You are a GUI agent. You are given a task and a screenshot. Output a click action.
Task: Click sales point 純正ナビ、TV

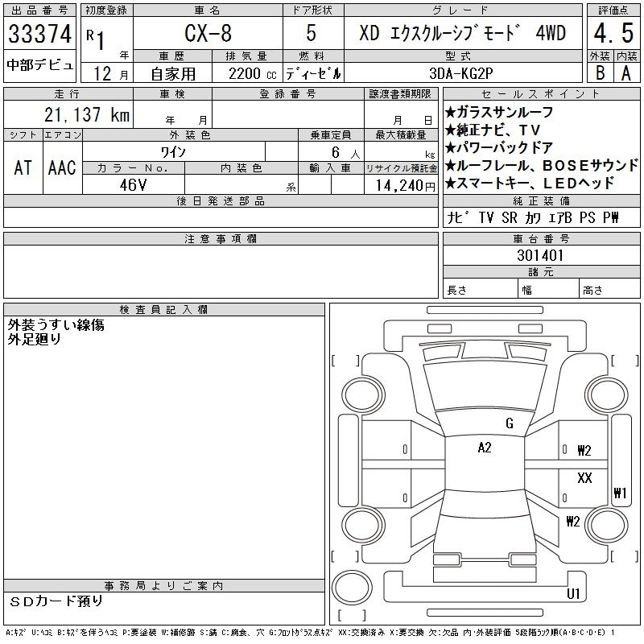pyautogui.click(x=493, y=130)
